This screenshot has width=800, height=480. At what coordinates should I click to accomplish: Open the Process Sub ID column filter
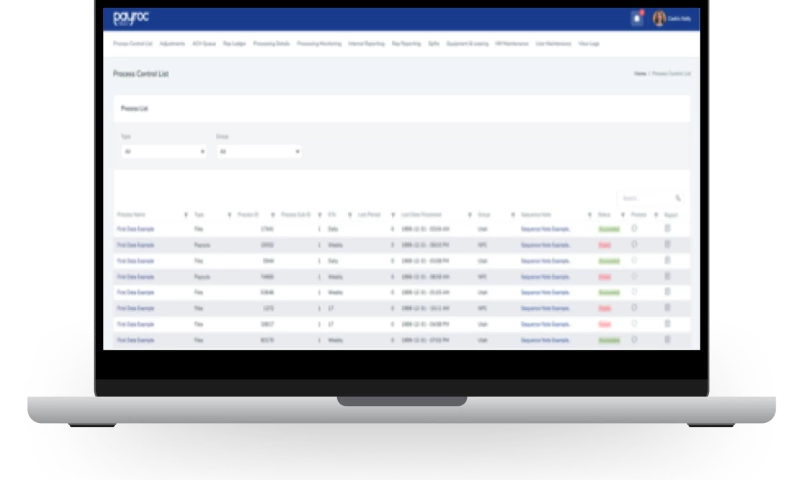[319, 215]
